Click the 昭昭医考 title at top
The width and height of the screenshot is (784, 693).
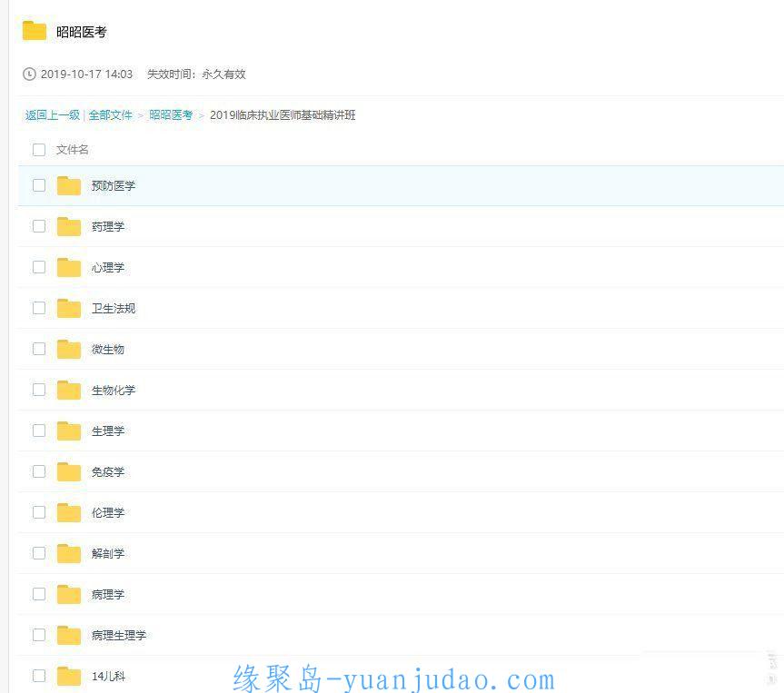click(x=82, y=32)
